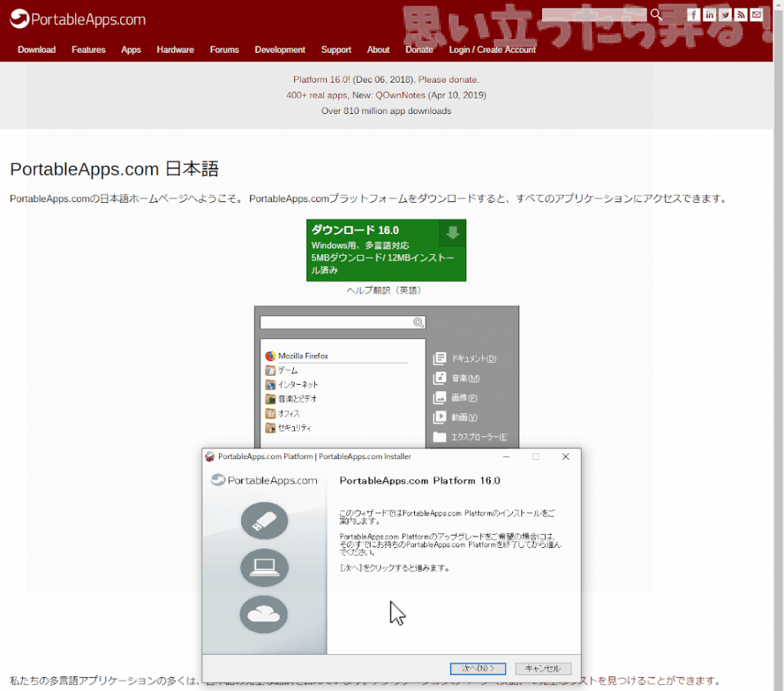The width and height of the screenshot is (784, 691).
Task: Click the laptop icon in installer
Action: click(x=264, y=568)
